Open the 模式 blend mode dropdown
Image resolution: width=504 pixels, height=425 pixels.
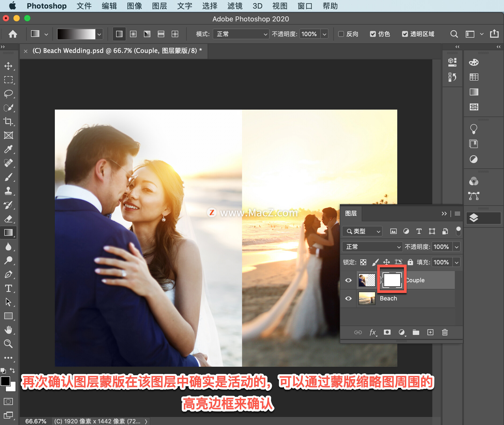[241, 34]
